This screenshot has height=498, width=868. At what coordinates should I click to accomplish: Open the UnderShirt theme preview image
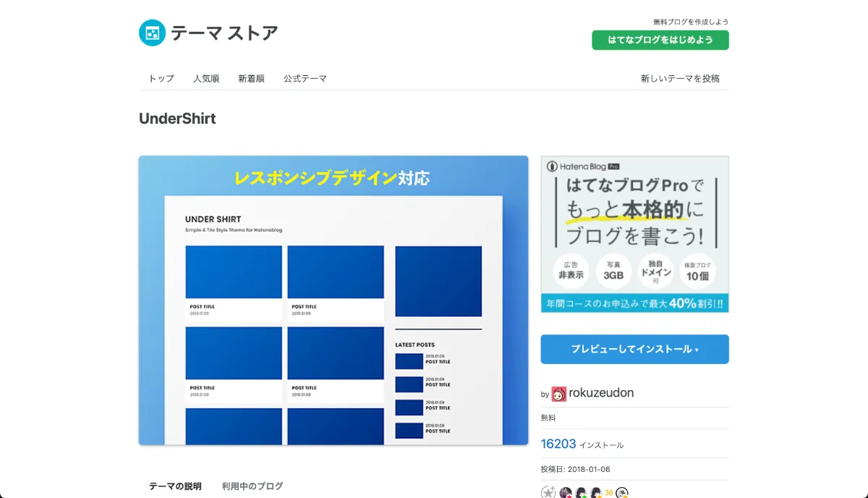click(x=333, y=300)
